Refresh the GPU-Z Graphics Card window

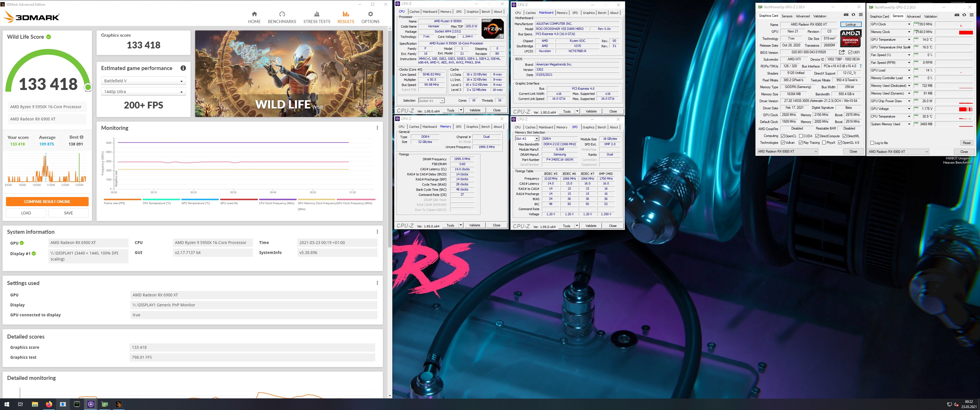(853, 15)
